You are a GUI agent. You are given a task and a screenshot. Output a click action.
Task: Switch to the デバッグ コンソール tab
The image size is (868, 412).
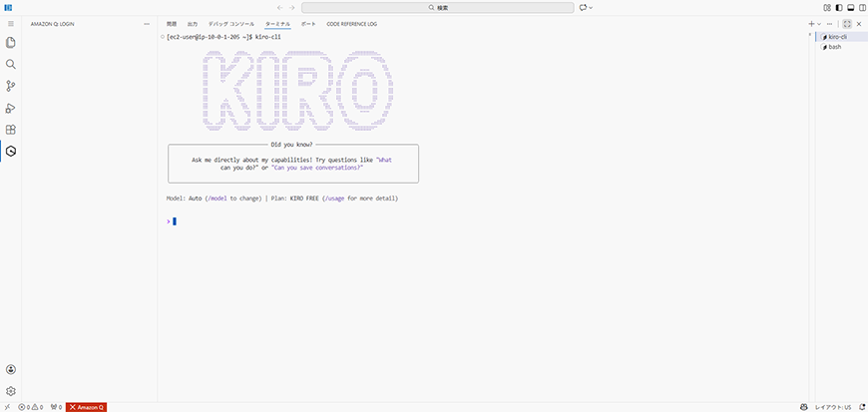point(231,24)
